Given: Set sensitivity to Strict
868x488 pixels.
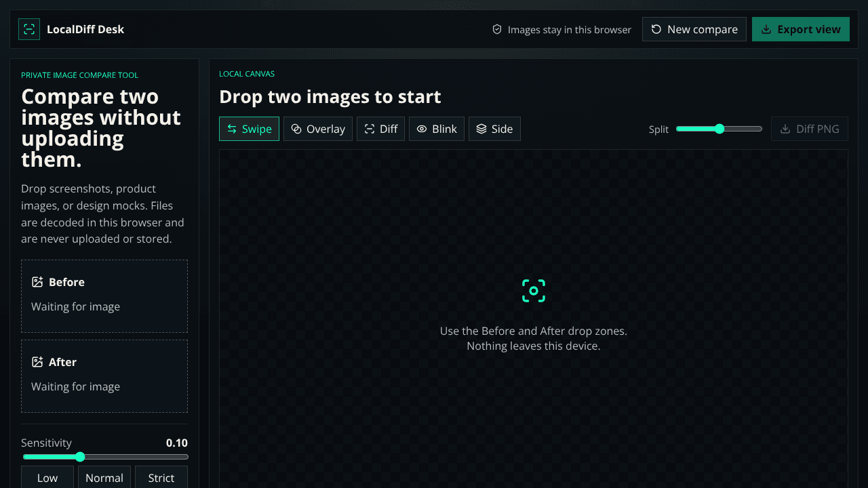Looking at the screenshot, I should [161, 477].
